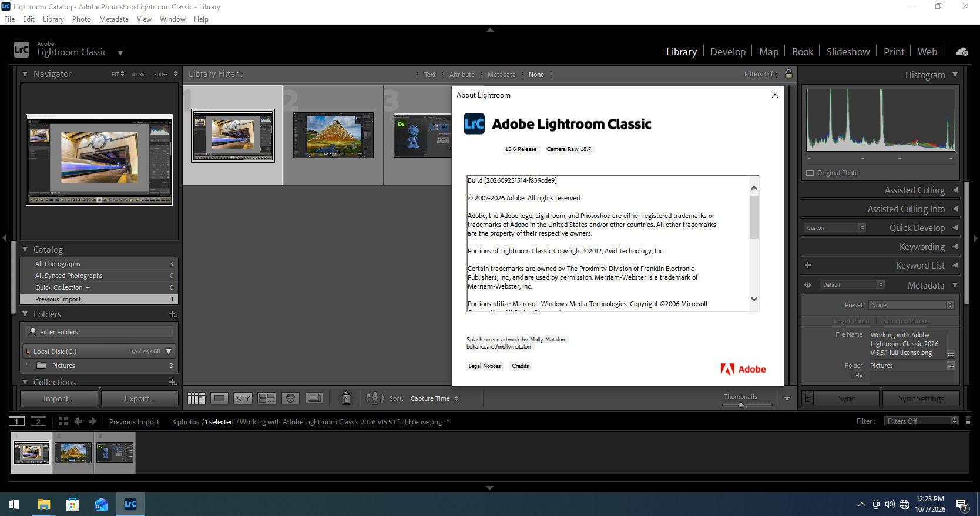Open the Metadata menu
This screenshot has width=980, height=516.
[x=114, y=19]
